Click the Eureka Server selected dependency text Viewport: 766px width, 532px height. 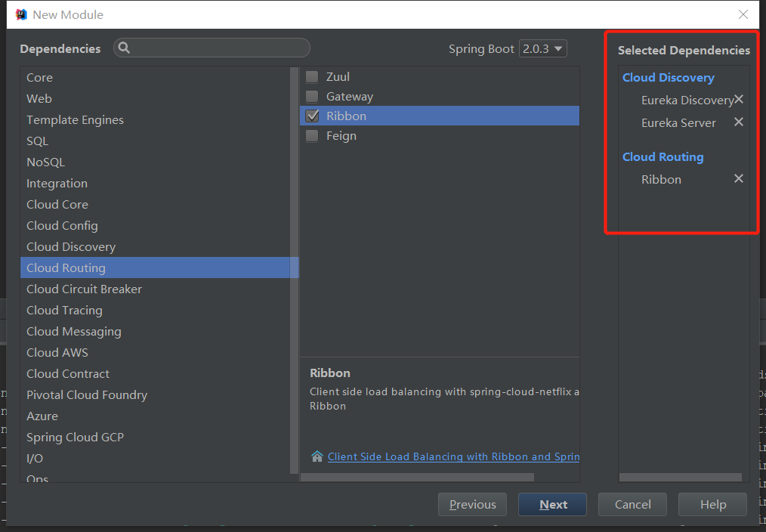pyautogui.click(x=678, y=122)
